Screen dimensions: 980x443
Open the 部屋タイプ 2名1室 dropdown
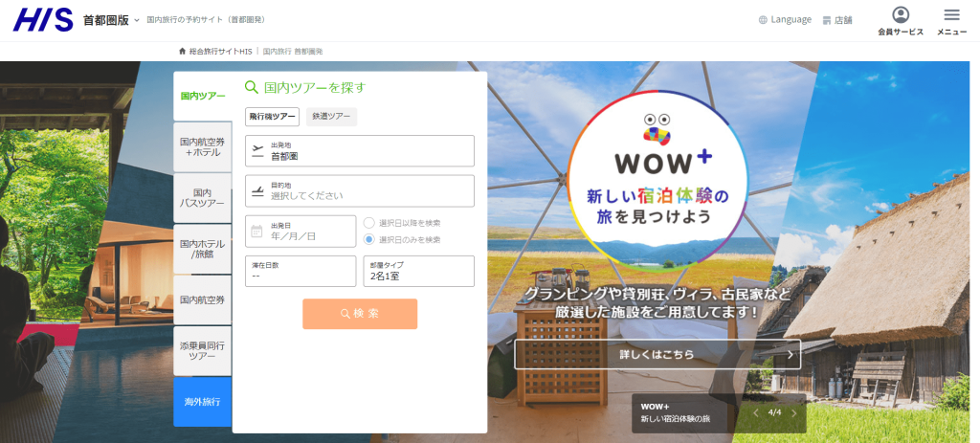[x=419, y=271]
